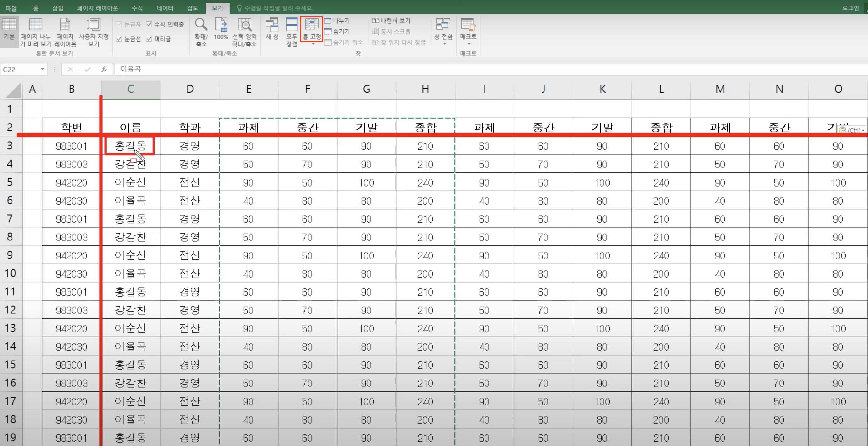Viewport: 868px width, 446px height.
Task: Click Switch Windows (창 전환) icon
Action: (443, 24)
